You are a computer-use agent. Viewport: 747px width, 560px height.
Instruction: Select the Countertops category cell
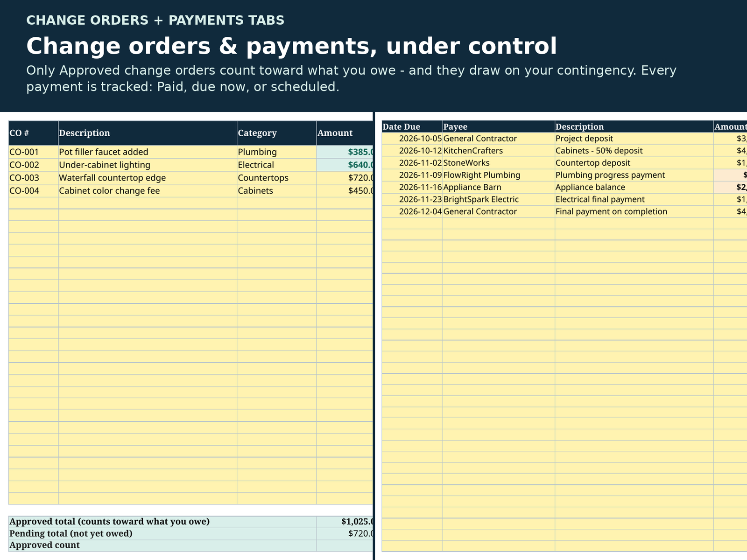click(x=277, y=178)
